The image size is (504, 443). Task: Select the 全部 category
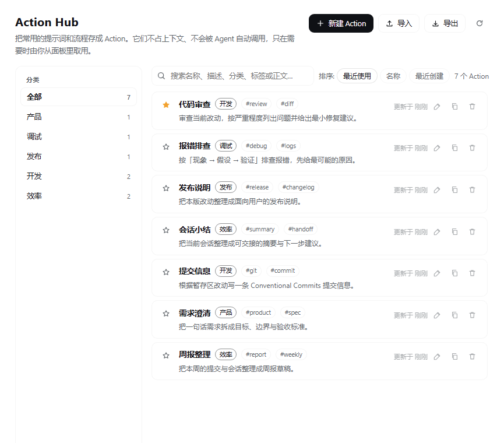(79, 97)
